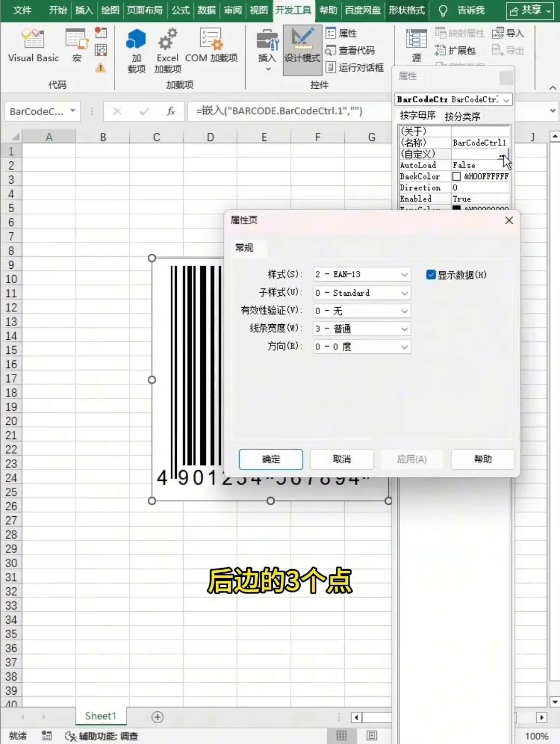Click the (自定义) ellipsis button
Screen dimensions: 560x744
pos(502,154)
